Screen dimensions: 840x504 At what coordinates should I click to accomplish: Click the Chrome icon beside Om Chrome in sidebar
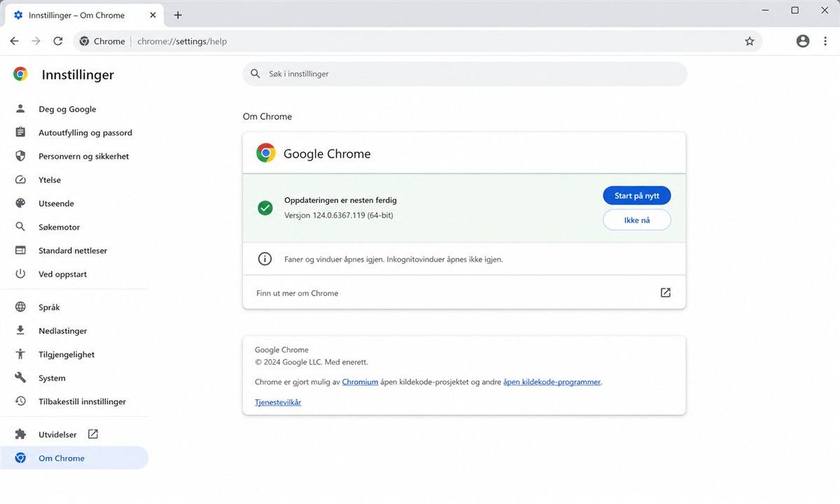(x=20, y=458)
